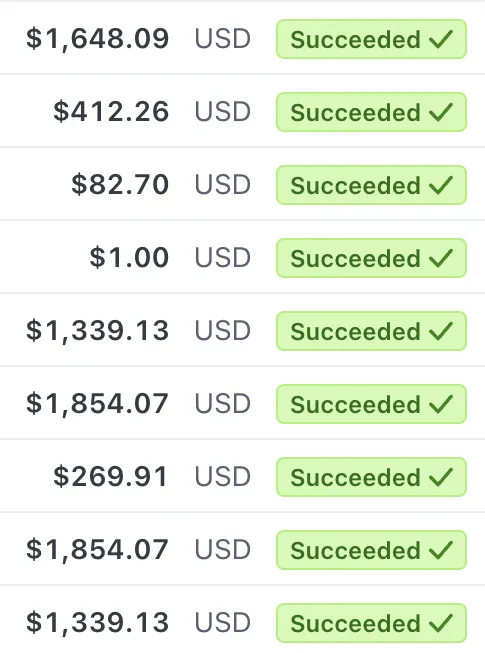Open the $1.00 payment amount
This screenshot has width=485, height=653.
click(129, 257)
